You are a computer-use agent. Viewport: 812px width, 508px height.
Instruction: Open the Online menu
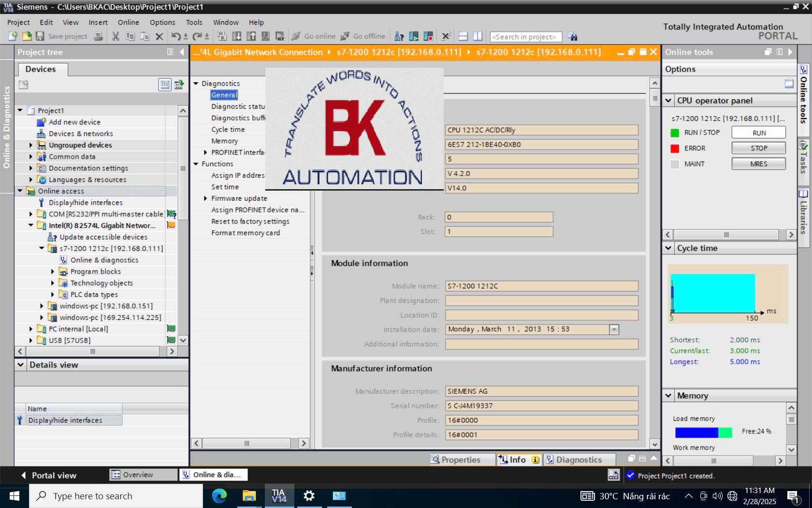[x=128, y=22]
